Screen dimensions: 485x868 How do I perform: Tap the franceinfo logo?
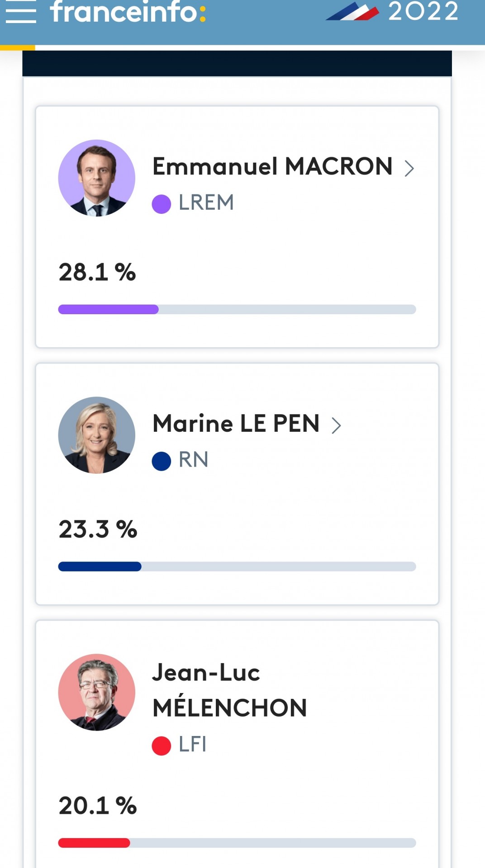[x=128, y=11]
